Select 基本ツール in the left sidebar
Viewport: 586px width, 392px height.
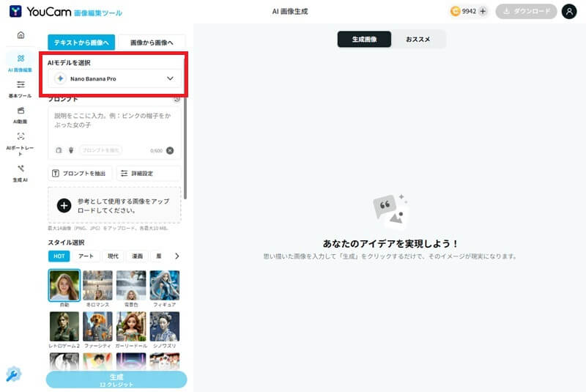point(20,89)
